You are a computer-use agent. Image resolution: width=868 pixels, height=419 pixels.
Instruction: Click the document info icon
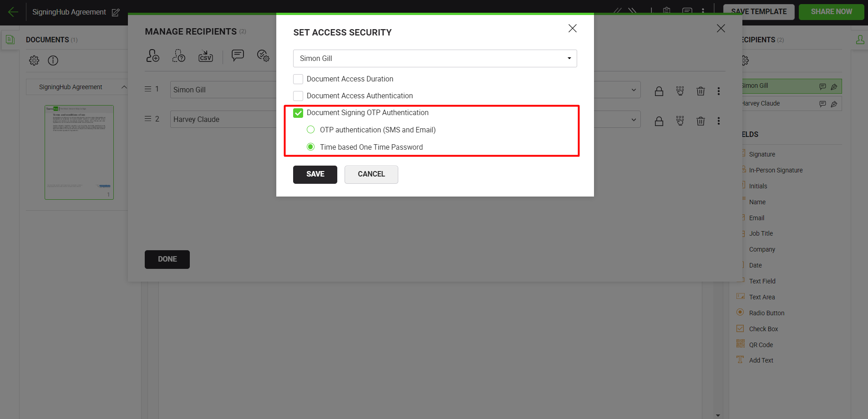coord(53,61)
